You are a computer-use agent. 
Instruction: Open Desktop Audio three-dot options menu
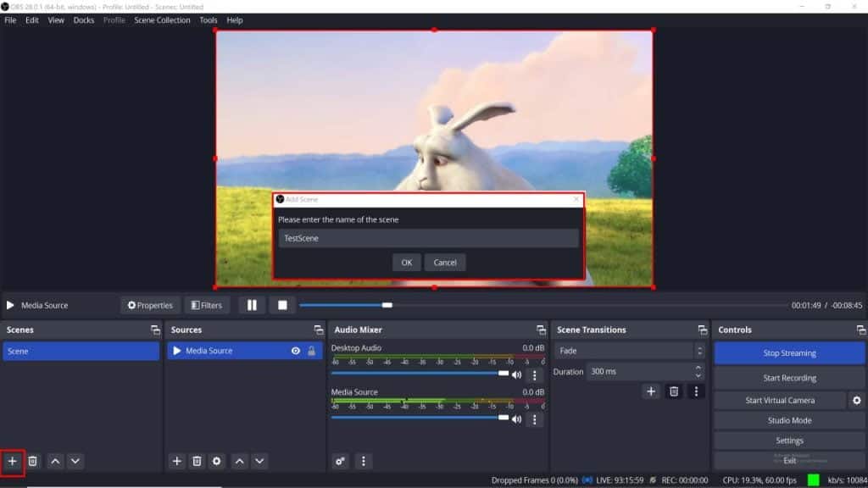pos(535,374)
